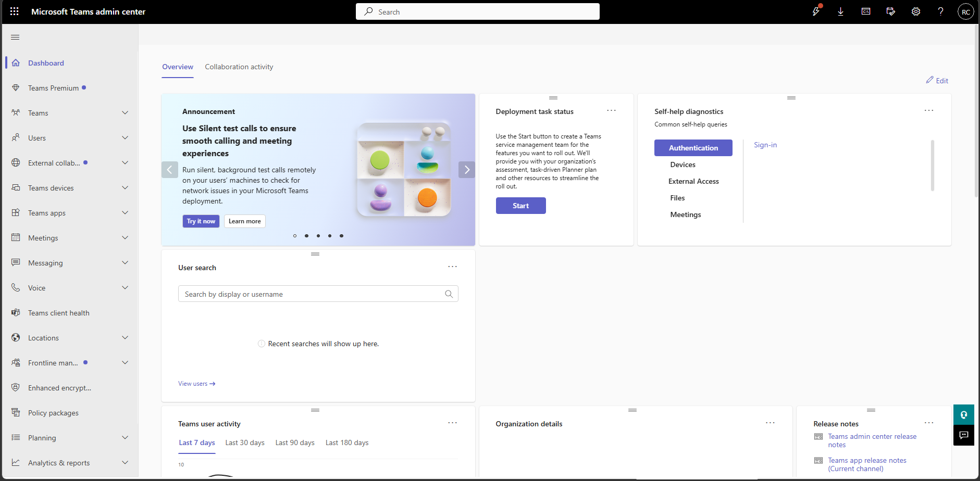Image resolution: width=980 pixels, height=481 pixels.
Task: Click the Meetings calendar icon
Action: tap(16, 238)
